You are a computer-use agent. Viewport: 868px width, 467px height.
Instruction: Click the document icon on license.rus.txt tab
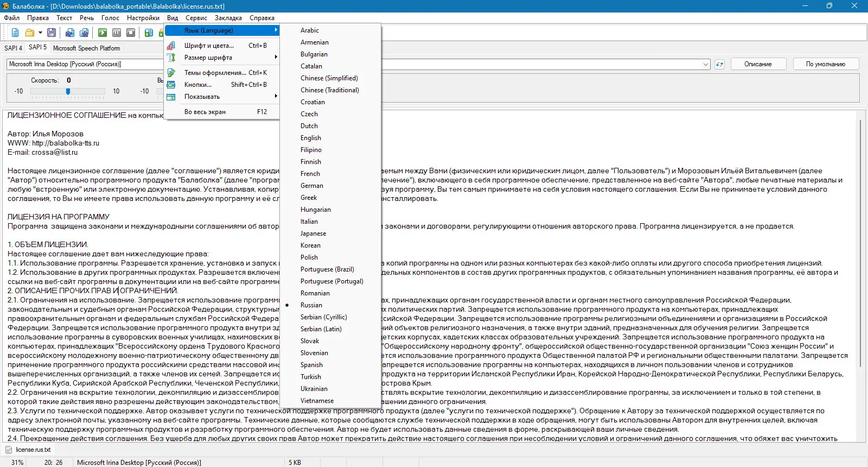coord(9,450)
